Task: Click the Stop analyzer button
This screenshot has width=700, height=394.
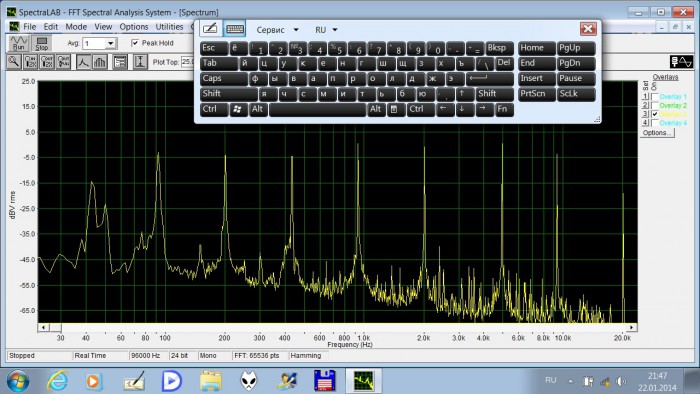Action: (x=42, y=43)
